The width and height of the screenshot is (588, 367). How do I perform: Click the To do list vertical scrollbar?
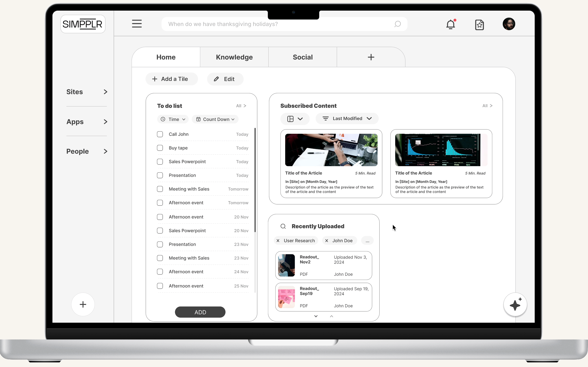(x=255, y=180)
